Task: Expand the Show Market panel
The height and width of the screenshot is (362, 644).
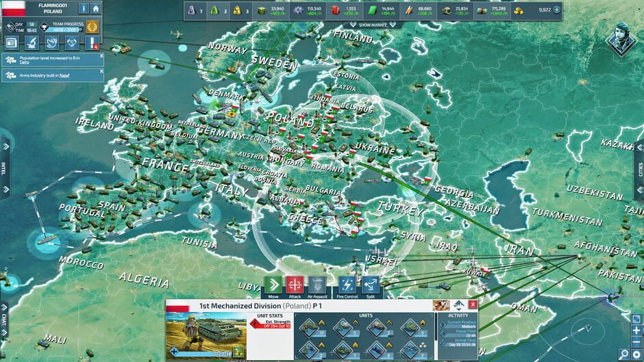Action: (x=373, y=25)
